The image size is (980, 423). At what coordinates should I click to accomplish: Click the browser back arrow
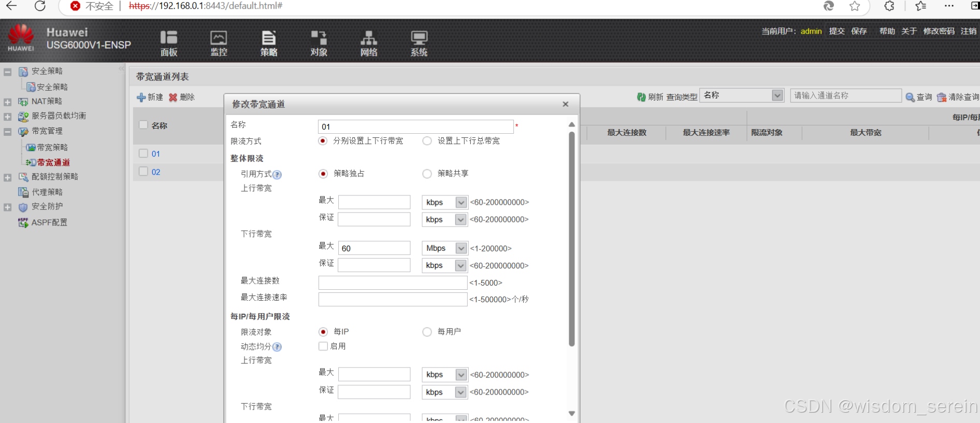pos(11,6)
